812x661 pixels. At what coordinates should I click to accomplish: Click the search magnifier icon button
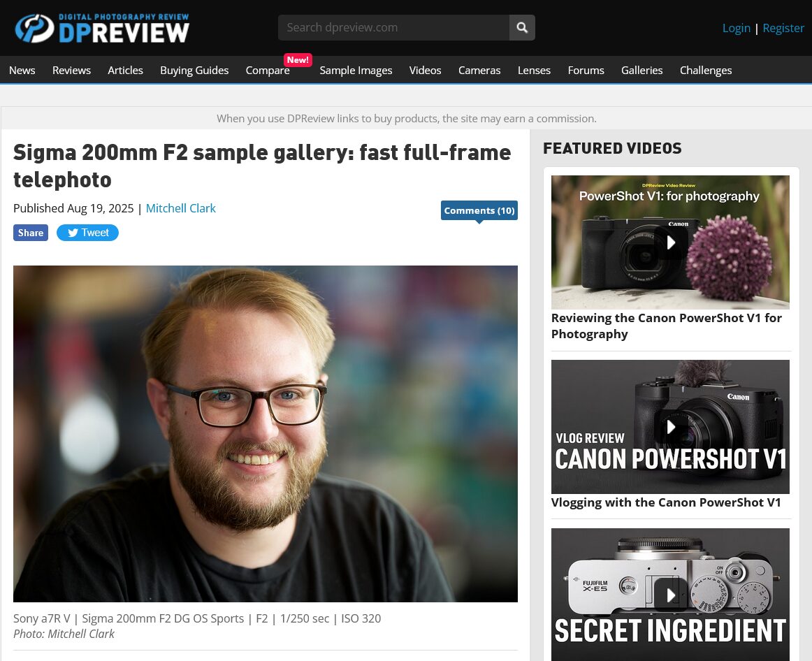pos(522,27)
